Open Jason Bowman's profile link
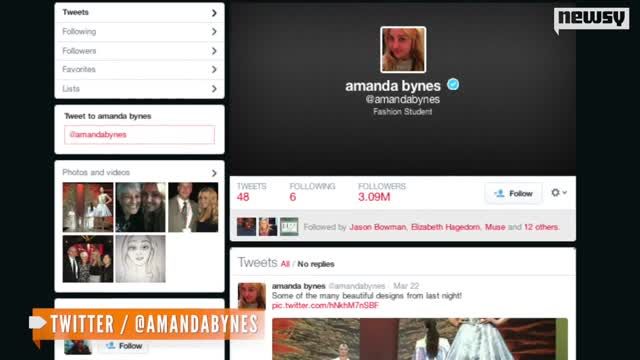This screenshot has height=360, width=640. [378, 227]
